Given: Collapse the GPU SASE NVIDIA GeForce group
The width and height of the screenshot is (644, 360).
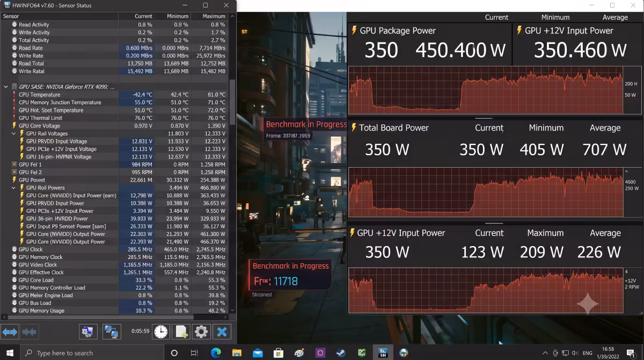Looking at the screenshot, I should (5, 87).
